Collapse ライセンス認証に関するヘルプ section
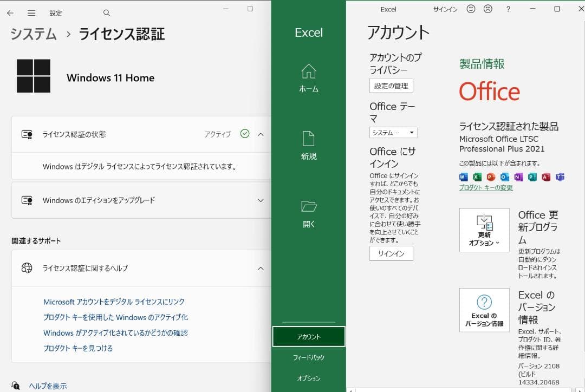Viewport: 585px width, 392px height. [261, 268]
